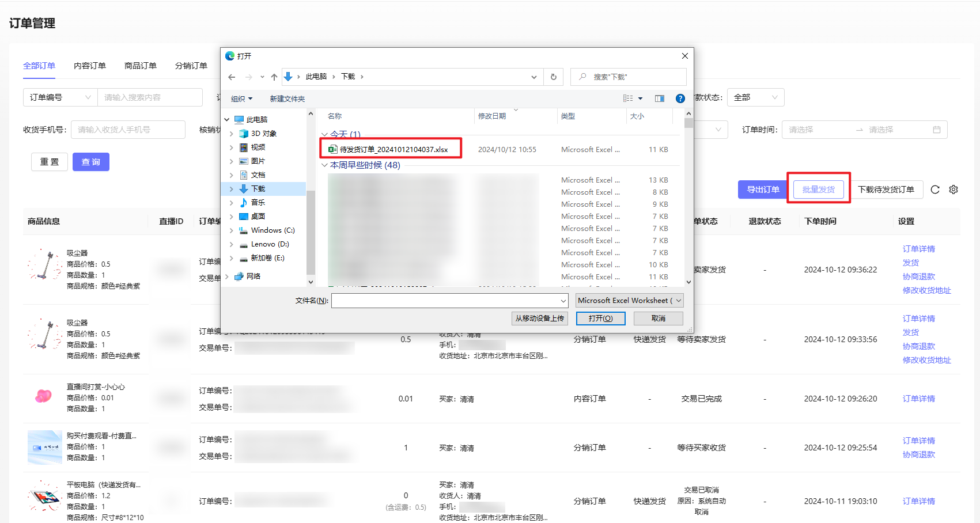The width and height of the screenshot is (980, 523).
Task: Click the up-directory arrow in the file dialog
Action: coord(274,77)
